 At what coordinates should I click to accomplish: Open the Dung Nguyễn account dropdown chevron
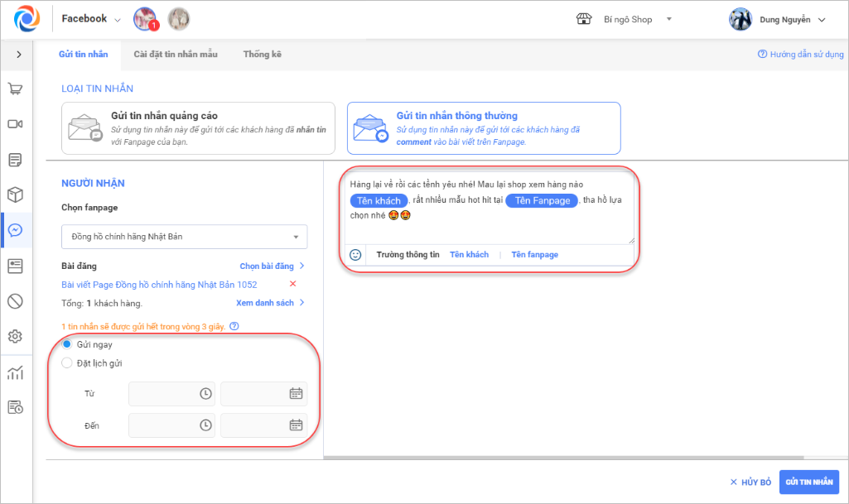click(x=822, y=20)
